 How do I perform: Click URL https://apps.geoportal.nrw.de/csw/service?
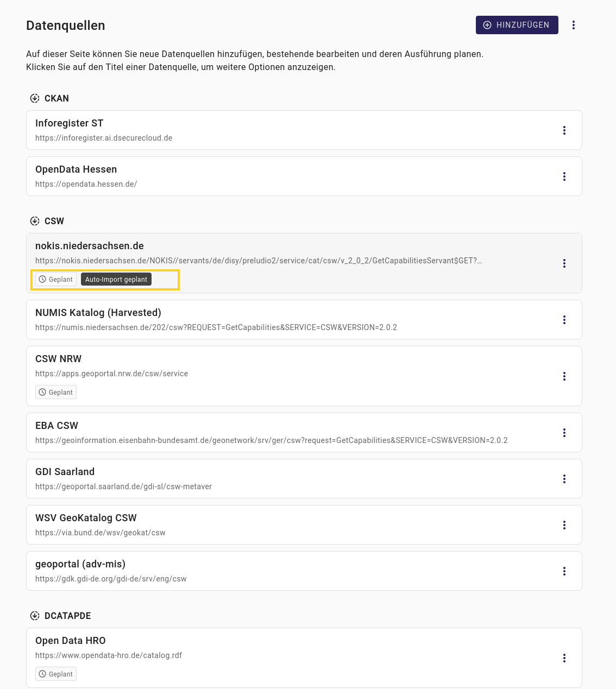[111, 374]
